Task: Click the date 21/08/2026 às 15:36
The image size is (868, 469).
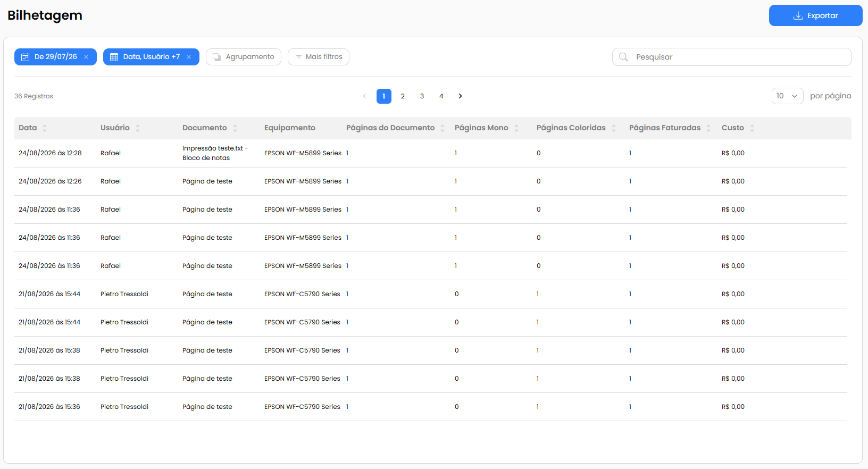Action: click(49, 407)
